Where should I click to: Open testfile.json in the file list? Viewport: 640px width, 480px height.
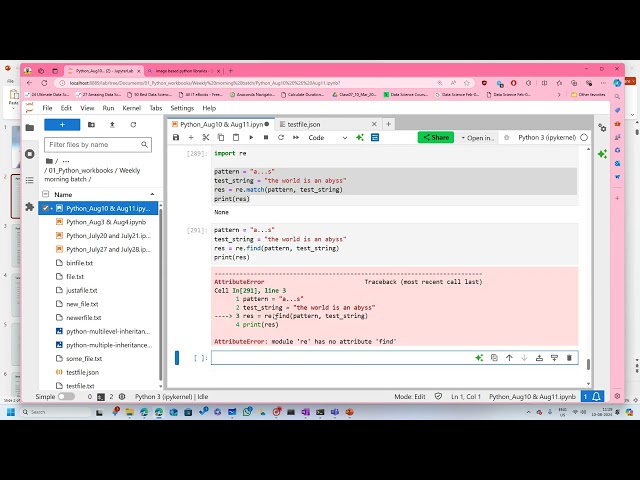point(82,372)
